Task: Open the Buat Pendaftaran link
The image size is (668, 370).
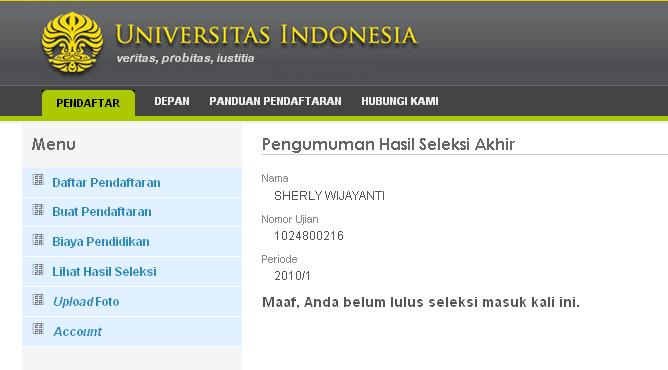Action: [x=101, y=212]
